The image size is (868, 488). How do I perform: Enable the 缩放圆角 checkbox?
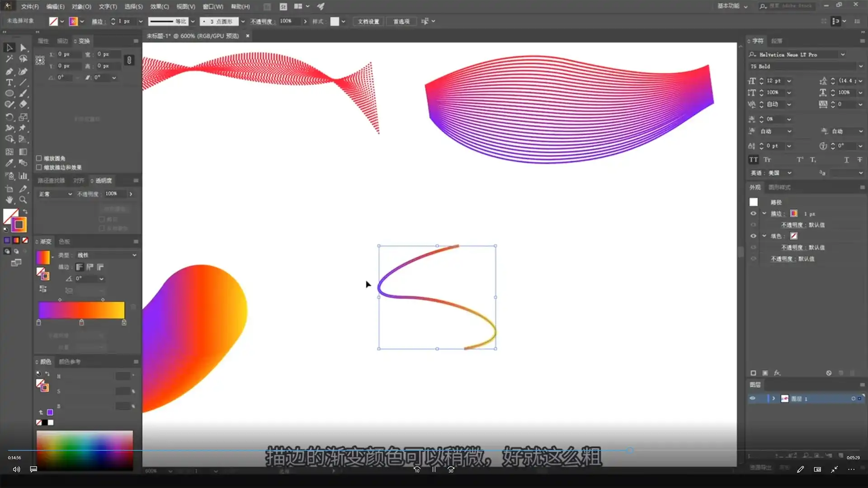coord(39,159)
